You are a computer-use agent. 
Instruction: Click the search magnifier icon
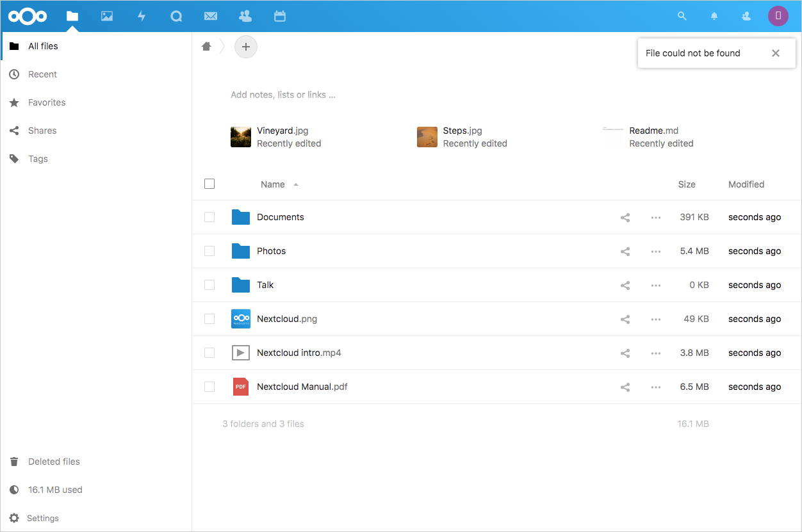(682, 16)
